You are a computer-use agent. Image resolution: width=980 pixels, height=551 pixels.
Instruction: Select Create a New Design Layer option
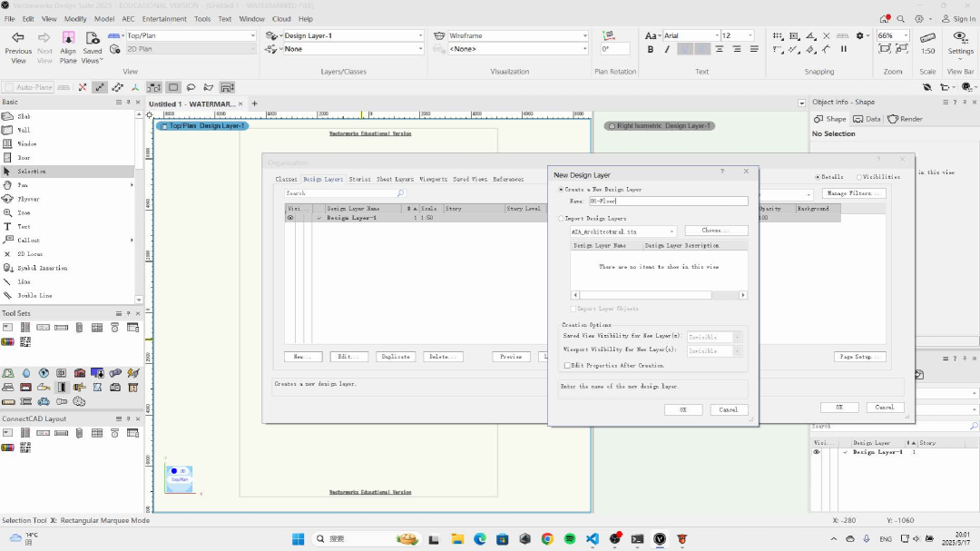pos(562,190)
